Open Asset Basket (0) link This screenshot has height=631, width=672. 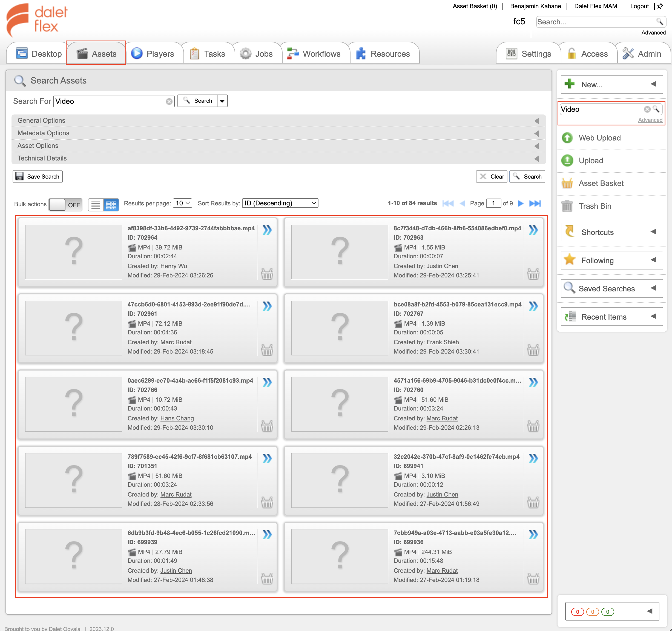tap(475, 6)
